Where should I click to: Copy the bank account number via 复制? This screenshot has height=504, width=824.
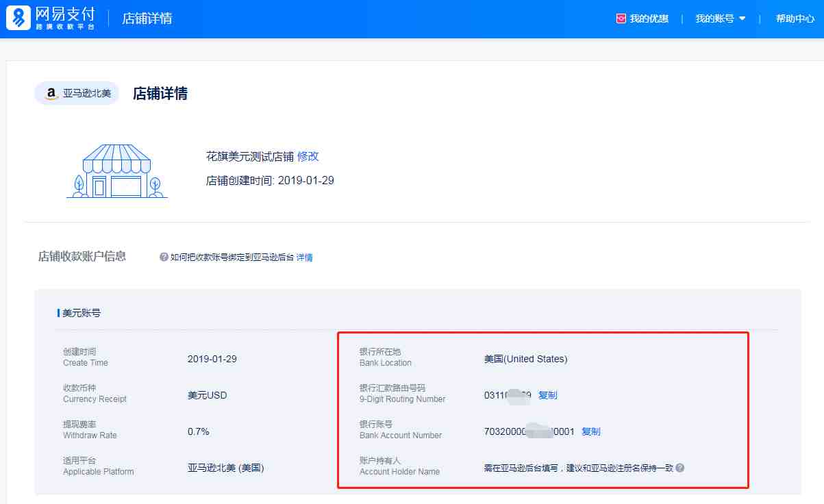coord(591,431)
